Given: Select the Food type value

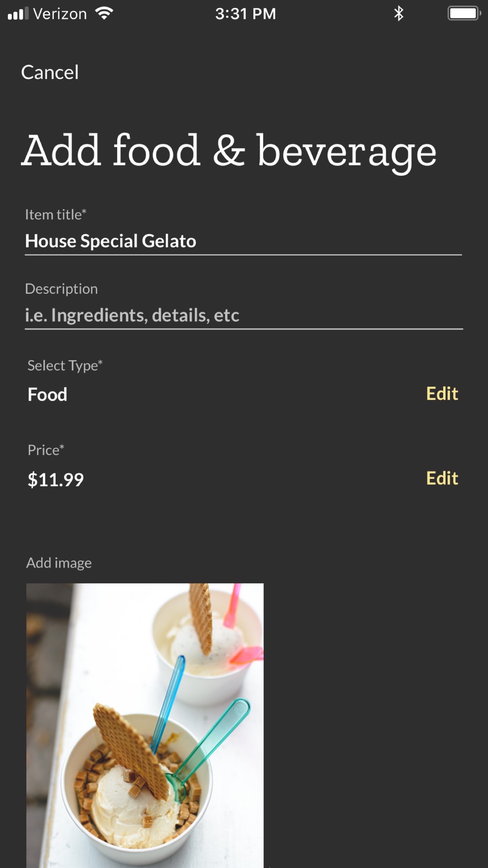Looking at the screenshot, I should 47,394.
